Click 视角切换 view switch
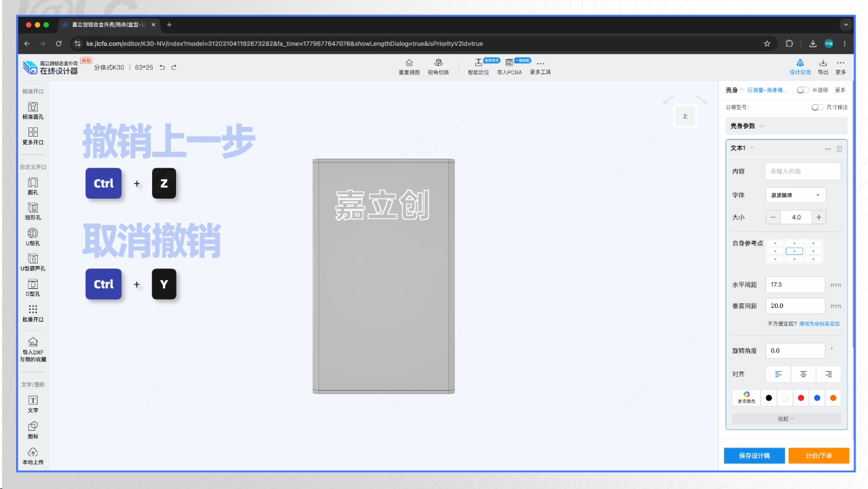This screenshot has height=489, width=868. point(438,67)
